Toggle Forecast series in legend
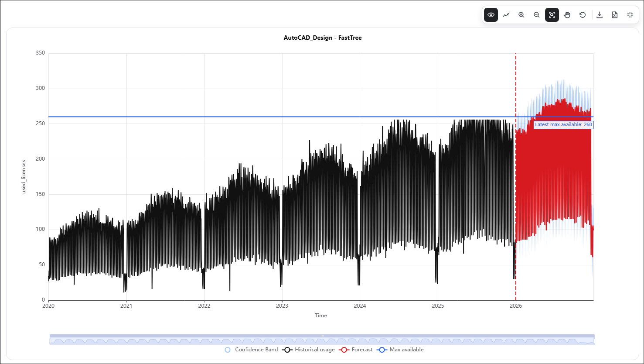The image size is (644, 364). pos(356,350)
